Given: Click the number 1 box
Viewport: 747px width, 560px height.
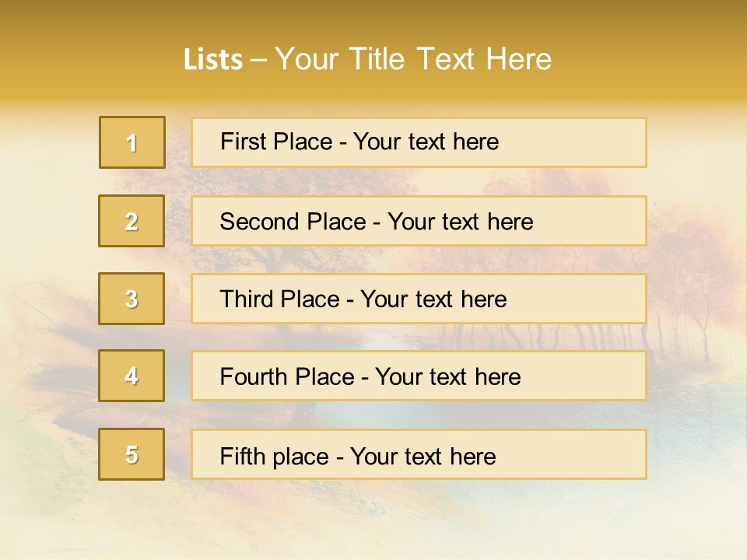Looking at the screenshot, I should tap(132, 142).
